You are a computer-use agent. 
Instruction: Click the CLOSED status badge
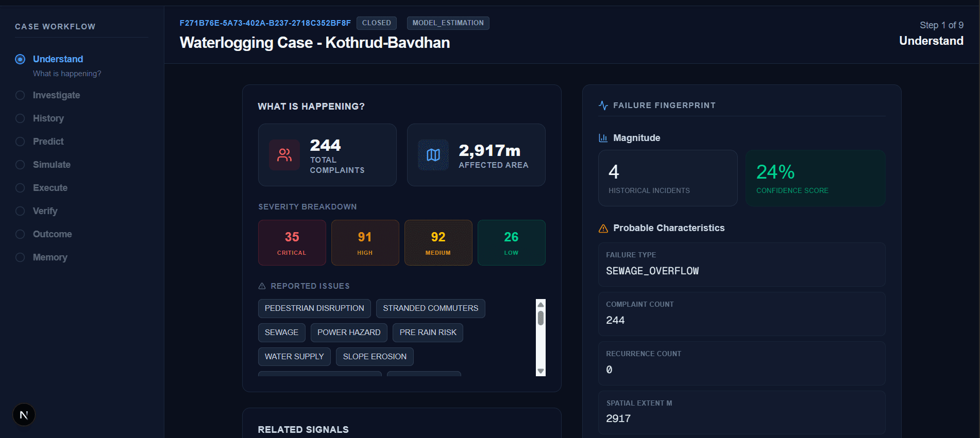(x=377, y=23)
